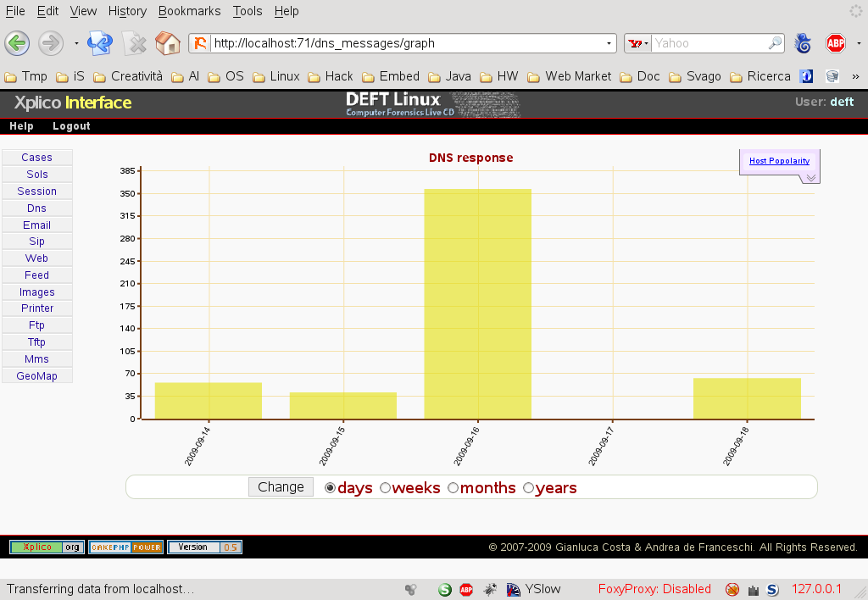This screenshot has width=868, height=600.
Task: Click the Xplico.org footer badge
Action: pos(47,547)
